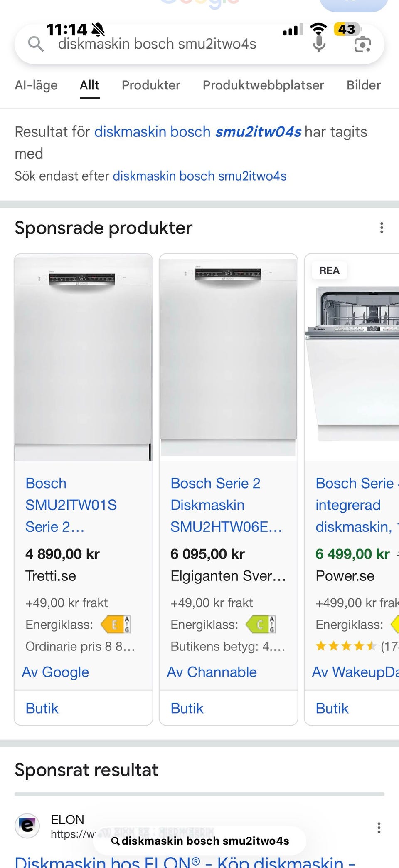399x868 pixels.
Task: Tap the magnifying glass search icon
Action: click(36, 44)
